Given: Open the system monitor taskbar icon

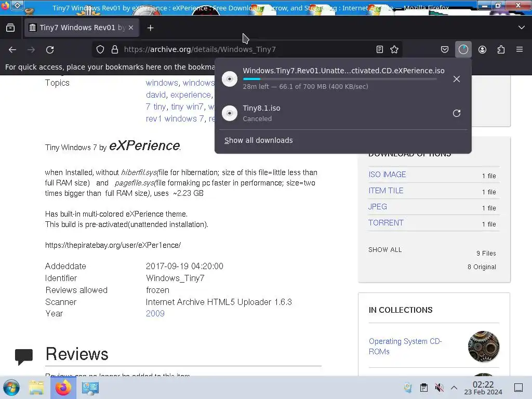Looking at the screenshot, I should coord(90,388).
